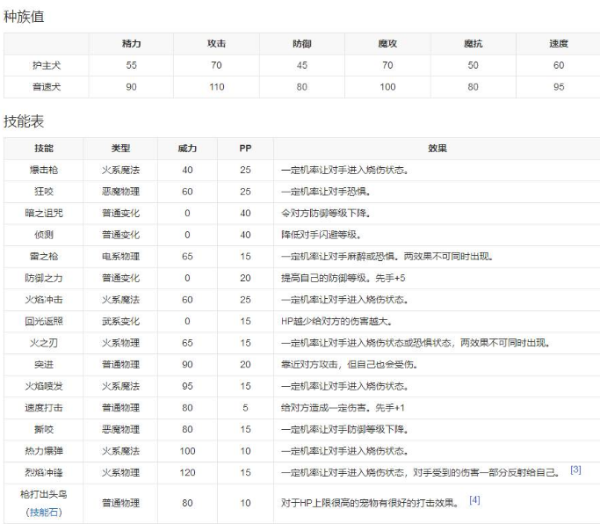Select the 攻击 column header in stats table

(x=215, y=45)
